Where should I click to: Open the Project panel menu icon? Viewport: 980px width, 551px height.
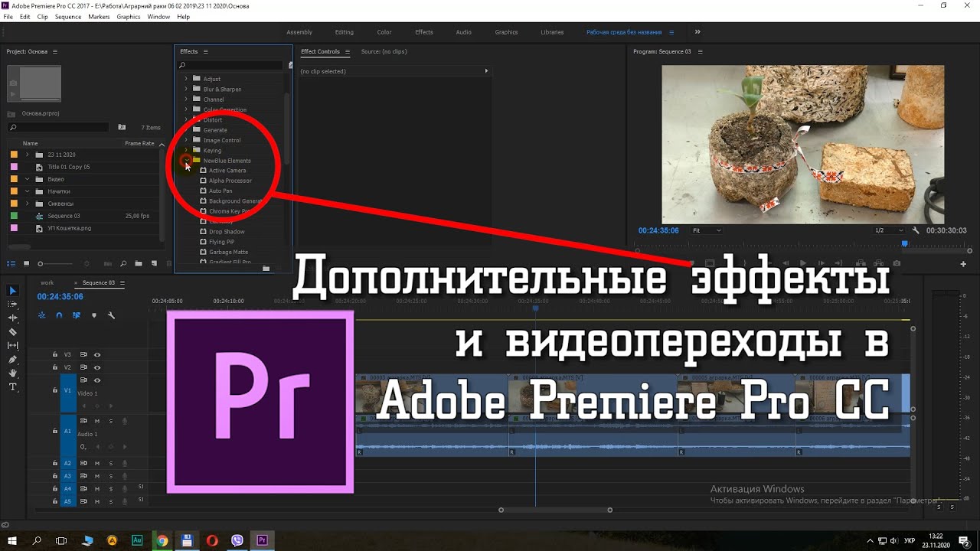tap(55, 51)
